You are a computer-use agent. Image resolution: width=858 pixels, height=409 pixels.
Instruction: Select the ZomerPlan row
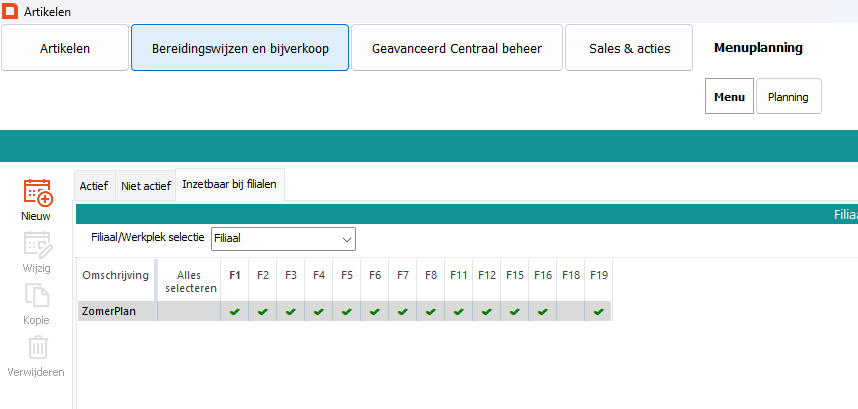point(116,312)
